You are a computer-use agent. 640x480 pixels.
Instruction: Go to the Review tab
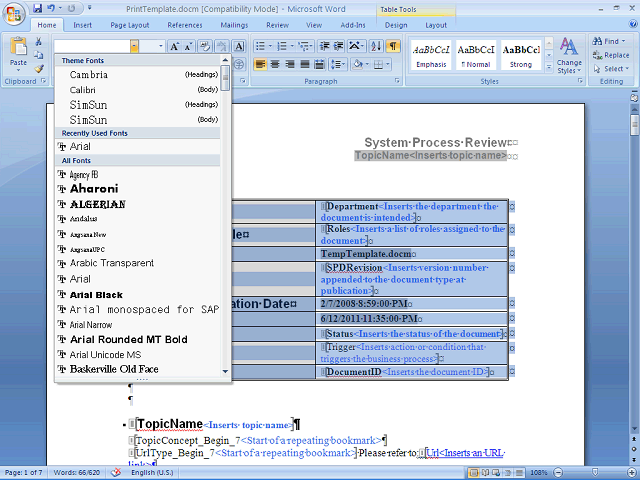click(x=278, y=25)
